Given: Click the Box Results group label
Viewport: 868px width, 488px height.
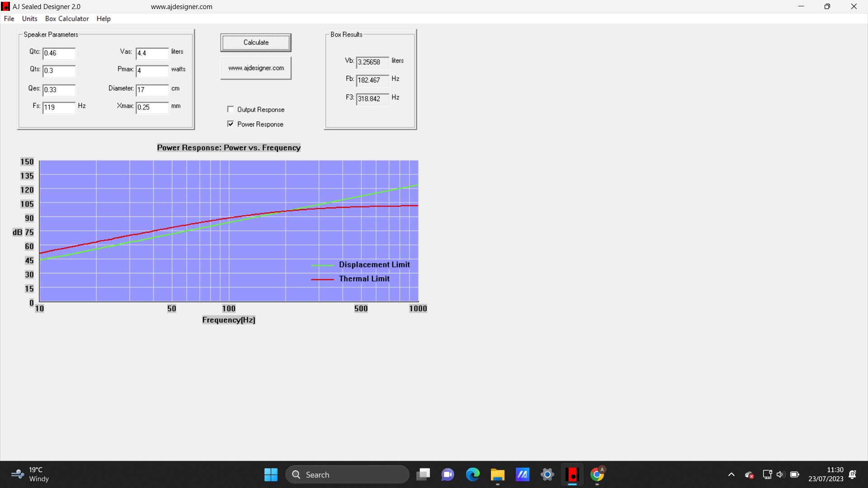Looking at the screenshot, I should [x=346, y=34].
